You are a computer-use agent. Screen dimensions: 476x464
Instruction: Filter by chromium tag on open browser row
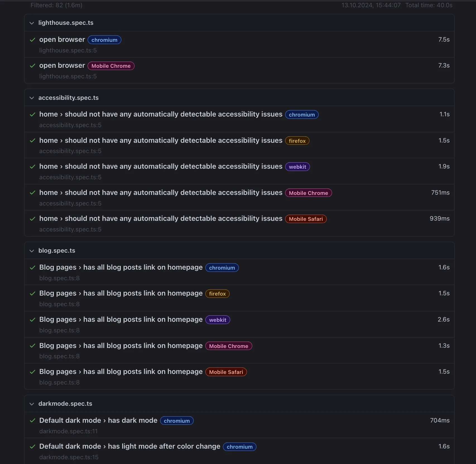tap(104, 40)
